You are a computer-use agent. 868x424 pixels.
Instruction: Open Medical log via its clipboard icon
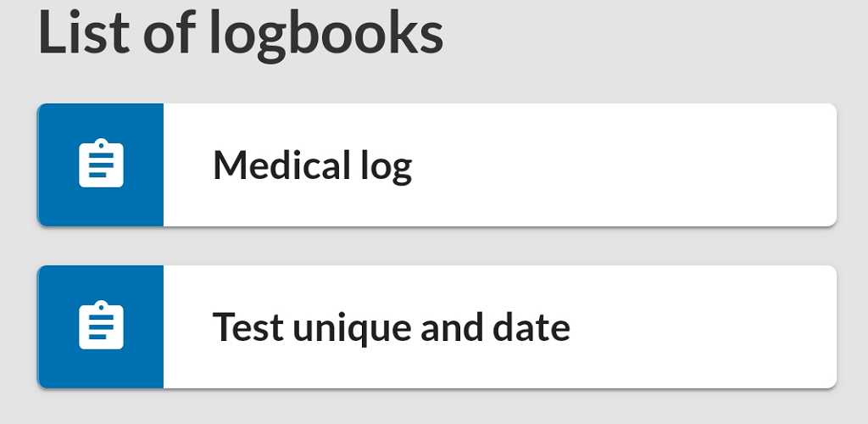point(102,163)
